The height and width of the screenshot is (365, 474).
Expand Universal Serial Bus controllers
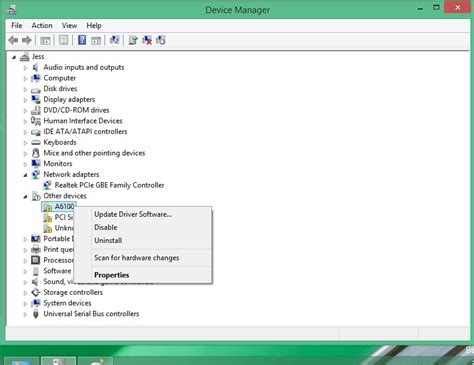pos(25,314)
